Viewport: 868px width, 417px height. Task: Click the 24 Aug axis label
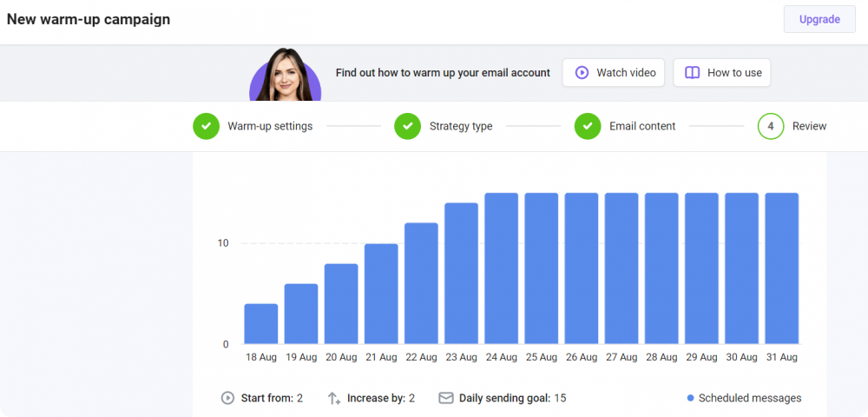tap(502, 358)
